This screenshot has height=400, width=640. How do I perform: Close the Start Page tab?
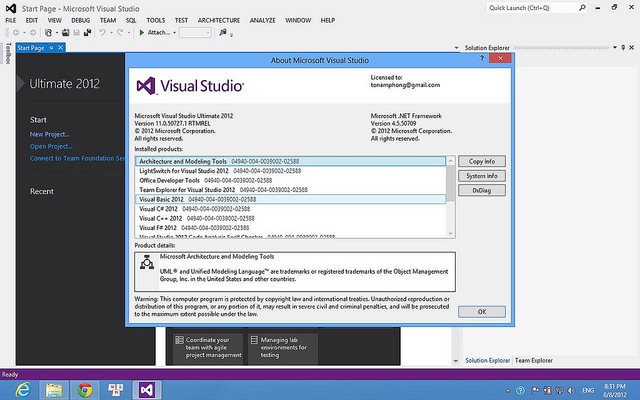[x=60, y=48]
